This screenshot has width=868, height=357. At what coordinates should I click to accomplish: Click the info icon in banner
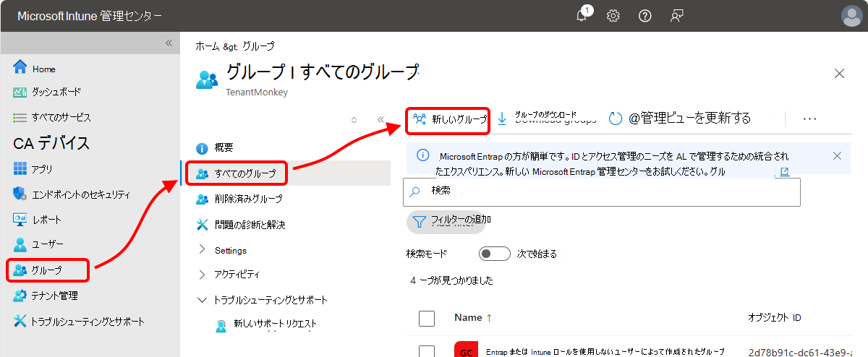423,155
